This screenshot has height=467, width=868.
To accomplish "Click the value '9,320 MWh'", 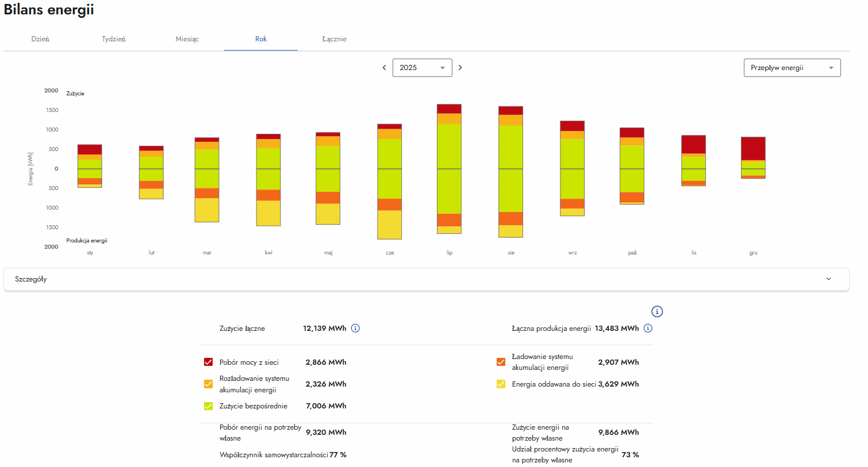I will (x=326, y=433).
